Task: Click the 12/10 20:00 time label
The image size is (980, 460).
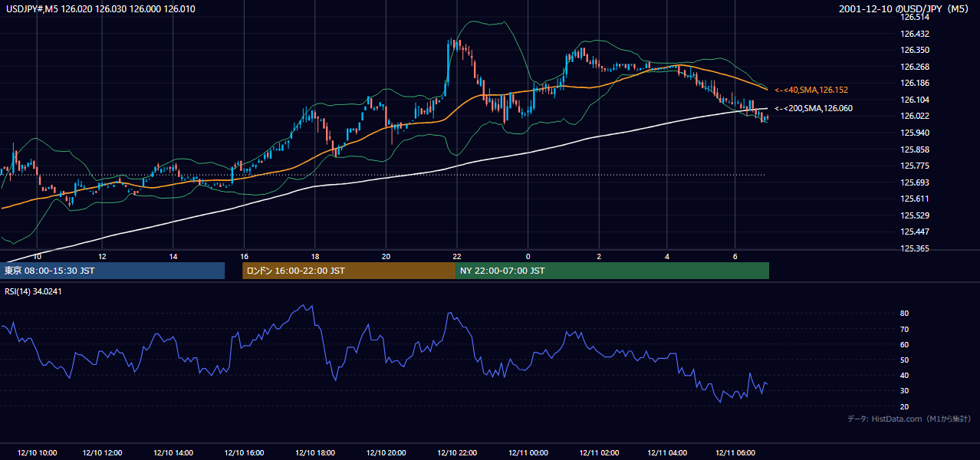Action: pos(386,453)
